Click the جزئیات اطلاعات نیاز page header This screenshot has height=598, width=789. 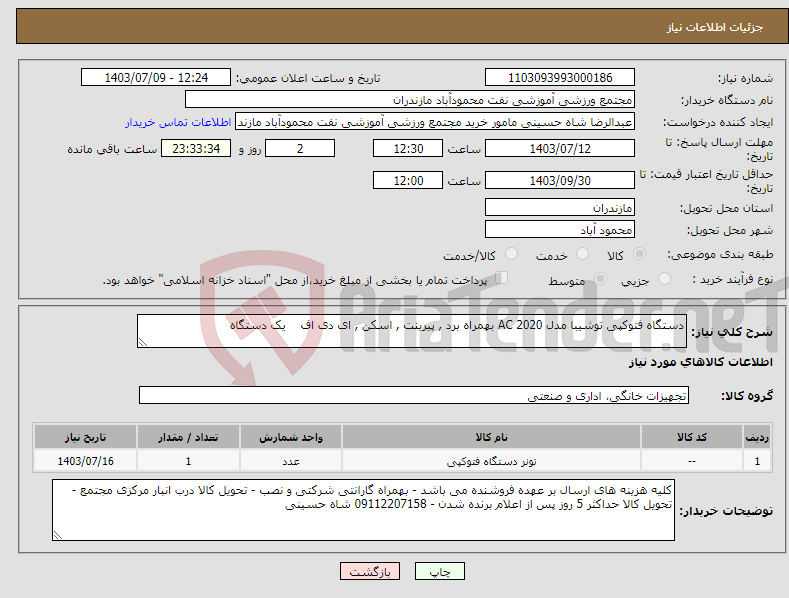click(402, 26)
